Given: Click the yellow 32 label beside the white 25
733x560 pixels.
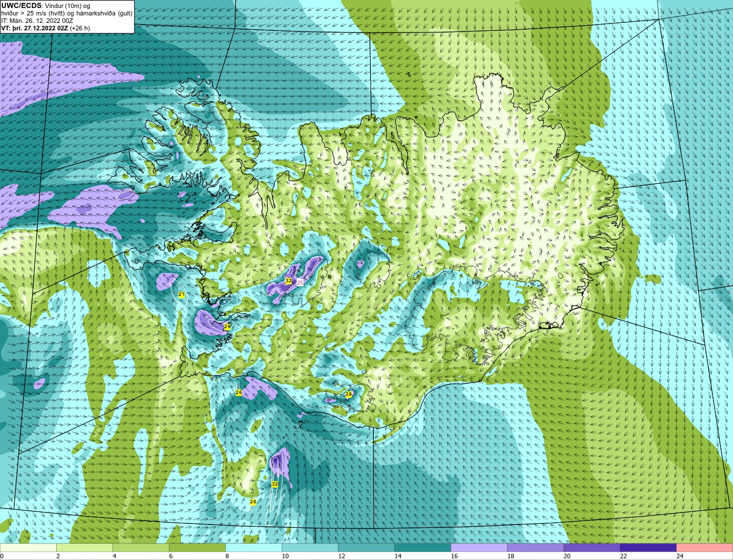Looking at the screenshot, I should click(288, 281).
